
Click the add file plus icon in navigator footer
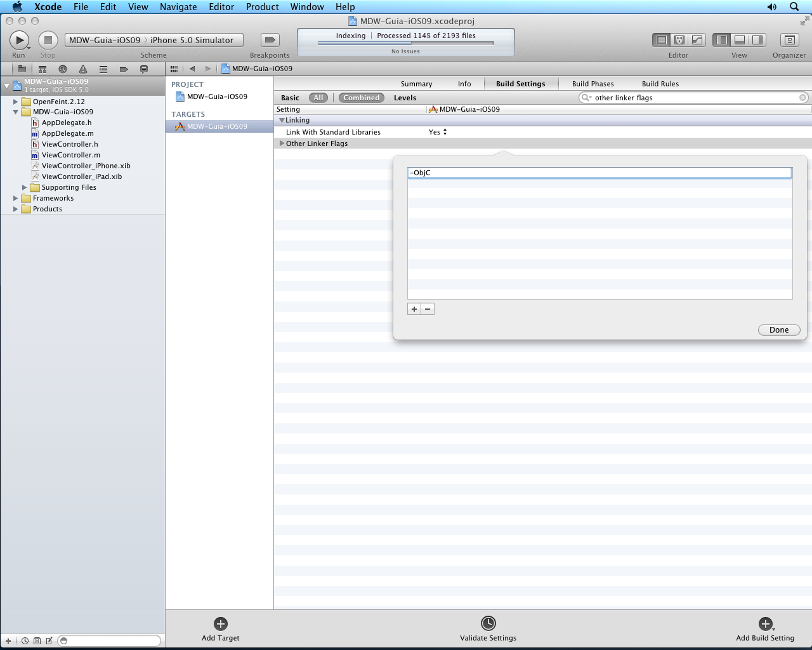pos(8,640)
